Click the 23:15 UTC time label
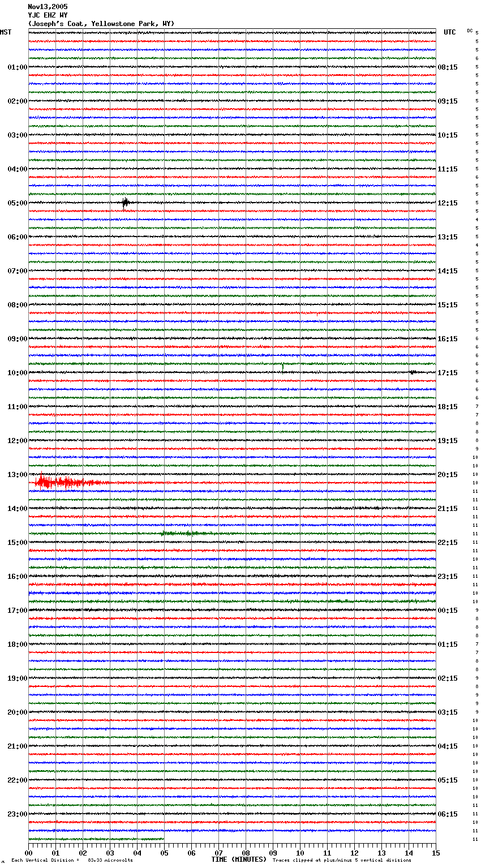 (448, 577)
